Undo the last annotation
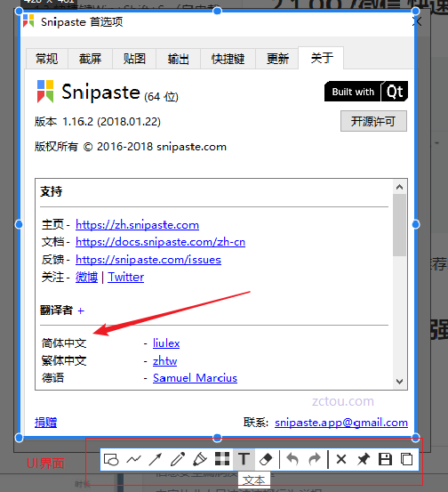 pos(292,460)
